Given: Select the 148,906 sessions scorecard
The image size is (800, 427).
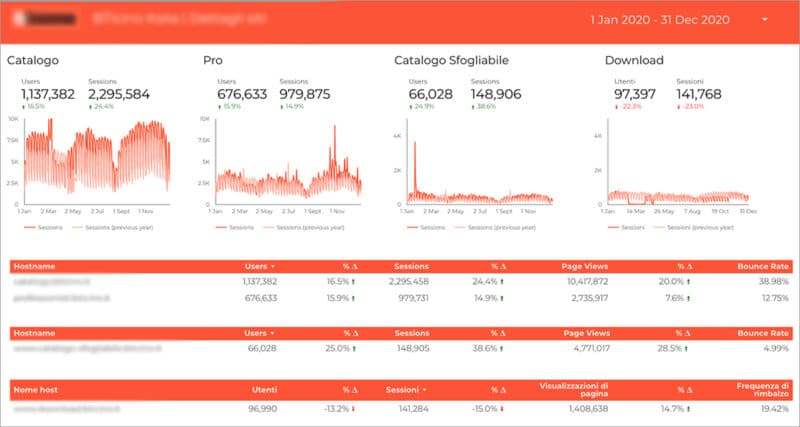Looking at the screenshot, I should click(x=495, y=94).
